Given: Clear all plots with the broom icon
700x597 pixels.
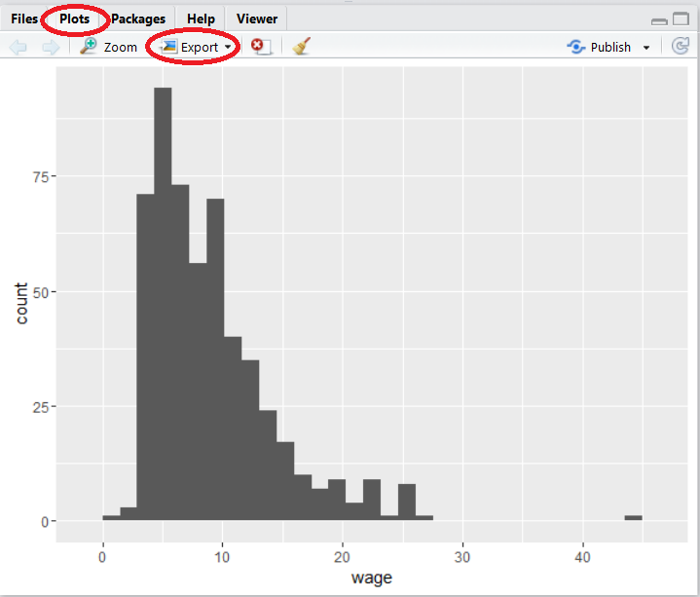Looking at the screenshot, I should [x=302, y=46].
